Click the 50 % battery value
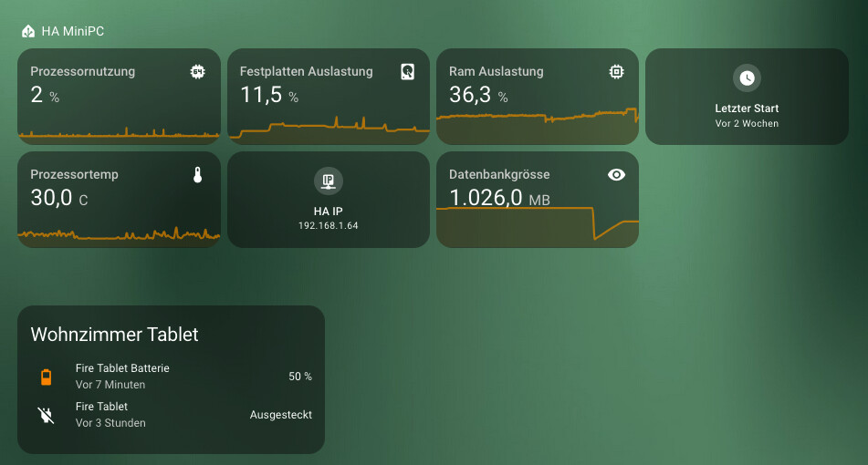This screenshot has height=465, width=868. (300, 377)
